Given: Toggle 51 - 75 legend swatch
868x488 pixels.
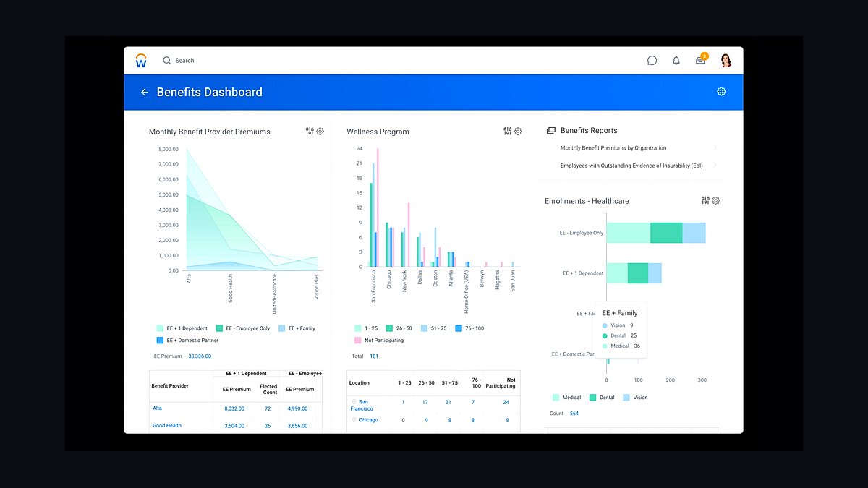Looking at the screenshot, I should coord(424,328).
